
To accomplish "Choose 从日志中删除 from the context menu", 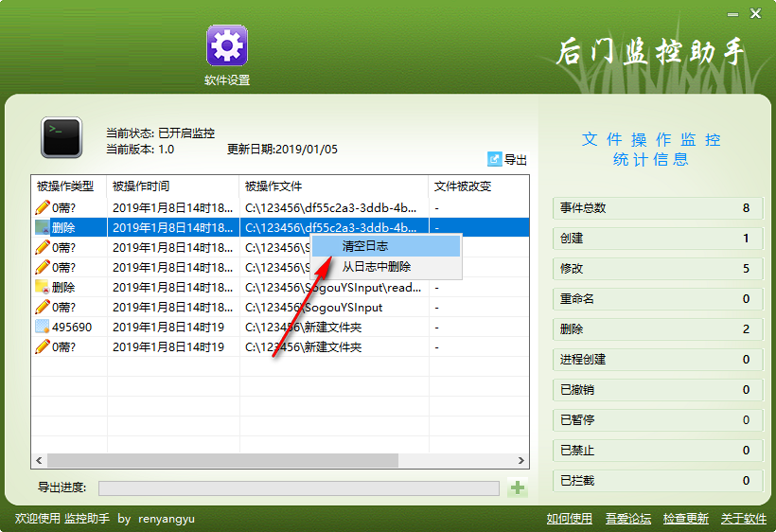I will tap(386, 267).
